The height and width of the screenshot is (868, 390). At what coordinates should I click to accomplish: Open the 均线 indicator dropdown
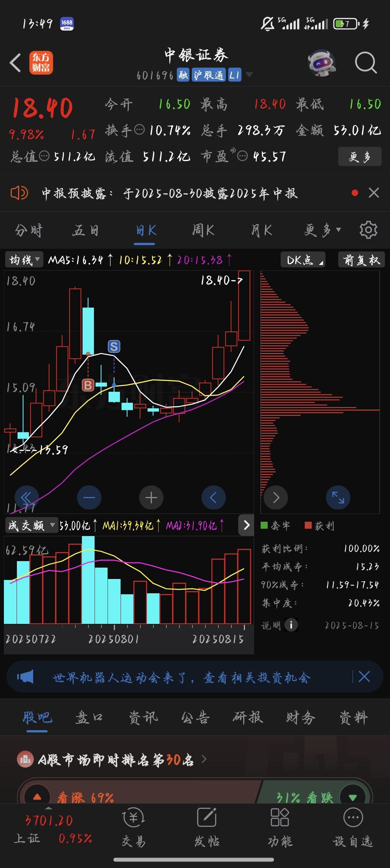(24, 260)
